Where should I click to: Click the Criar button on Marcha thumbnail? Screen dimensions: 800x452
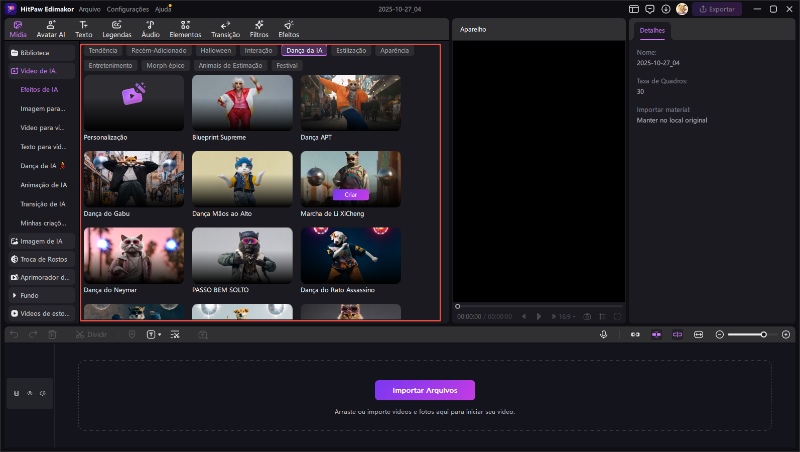[x=351, y=194]
